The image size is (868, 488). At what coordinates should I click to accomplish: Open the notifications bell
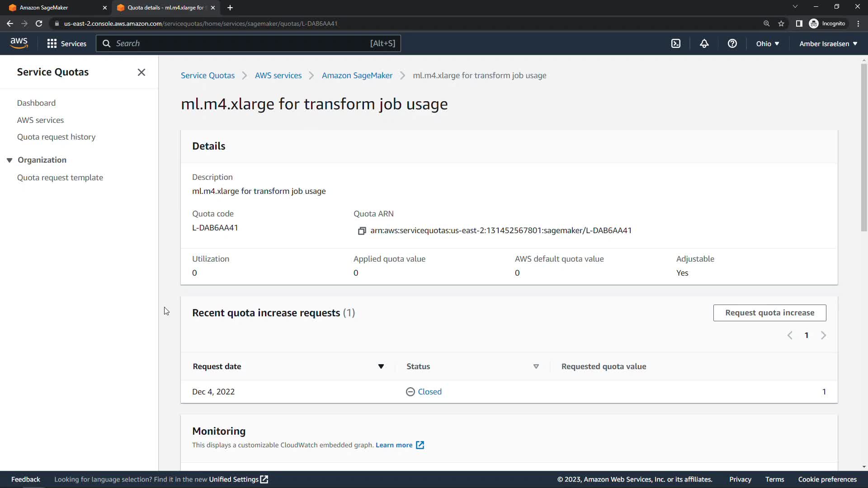click(x=704, y=43)
